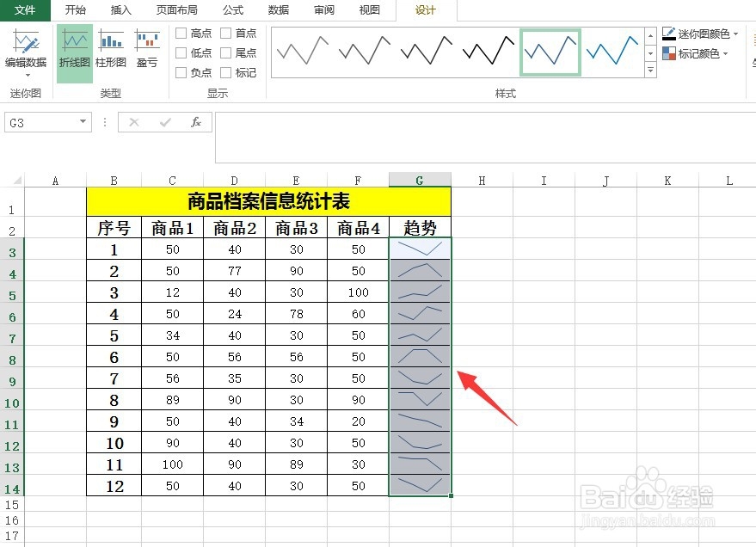Select the sparkline cell in row 3
The height and width of the screenshot is (547, 756).
point(420,249)
